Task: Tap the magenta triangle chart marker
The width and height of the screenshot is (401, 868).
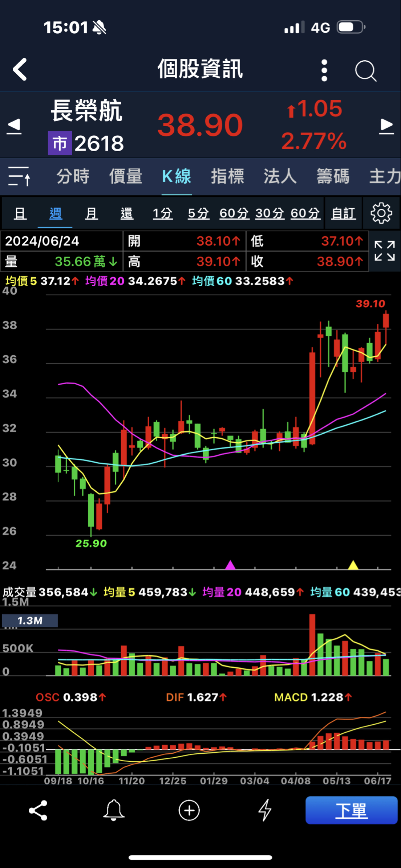Action: coord(230,565)
